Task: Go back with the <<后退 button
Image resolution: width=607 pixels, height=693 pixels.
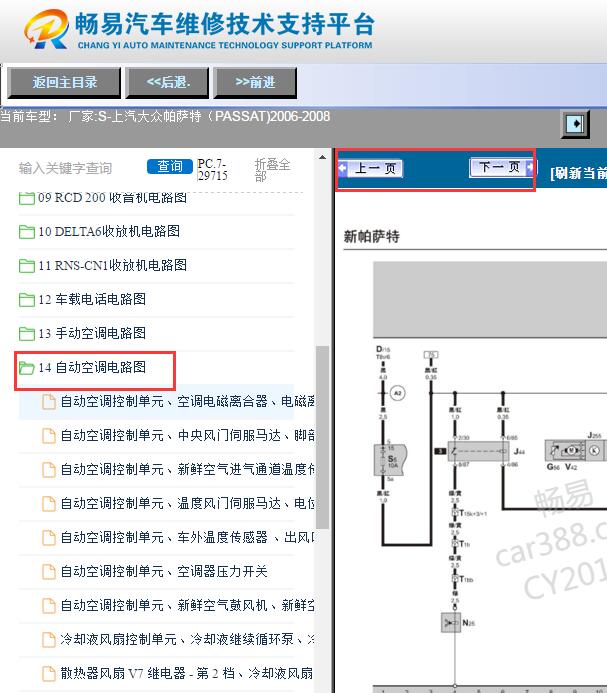Action: point(168,83)
